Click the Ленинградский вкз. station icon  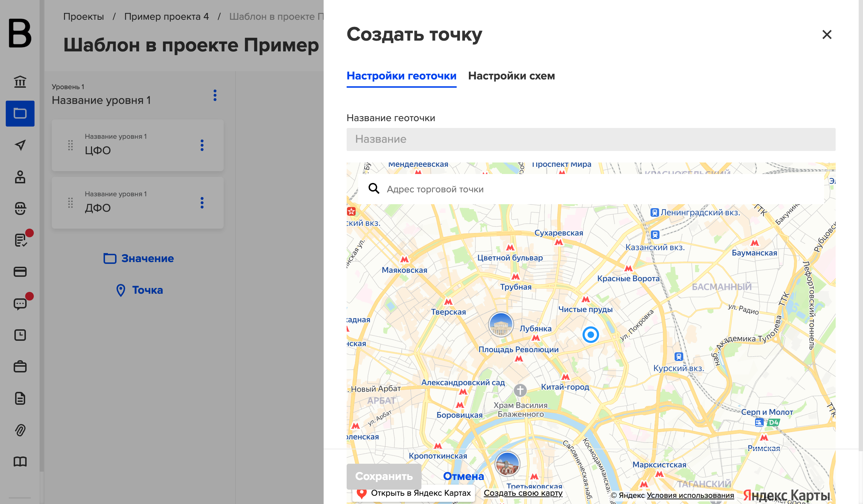click(x=655, y=212)
